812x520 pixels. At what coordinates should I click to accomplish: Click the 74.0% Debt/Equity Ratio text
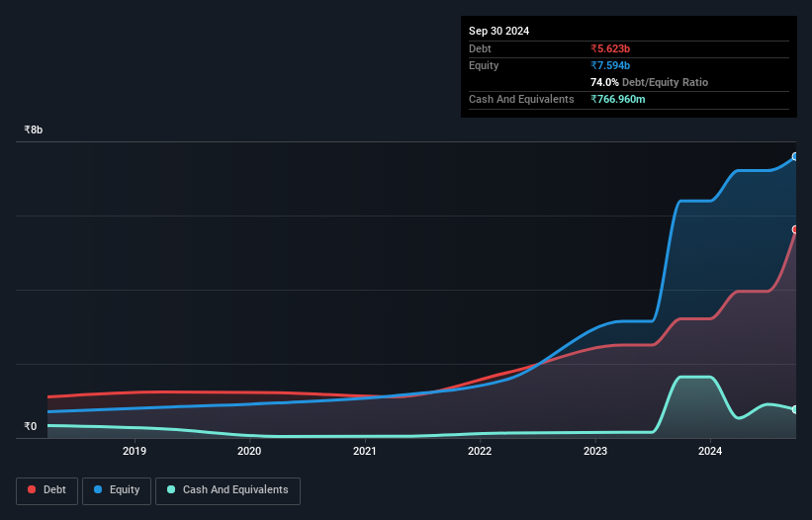tap(649, 82)
